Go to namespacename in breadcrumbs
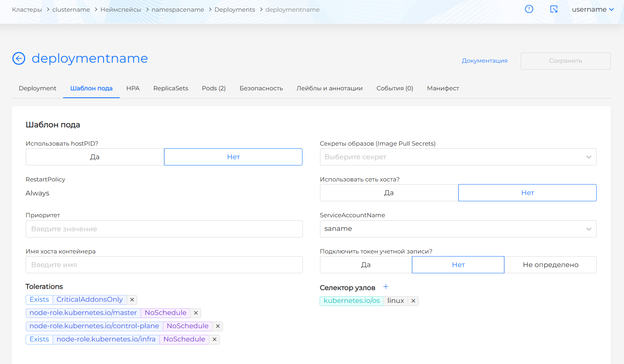The height and width of the screenshot is (364, 624). pos(178,10)
